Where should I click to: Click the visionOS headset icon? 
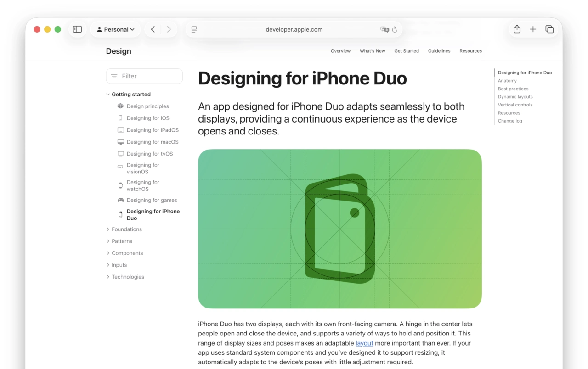(x=120, y=167)
